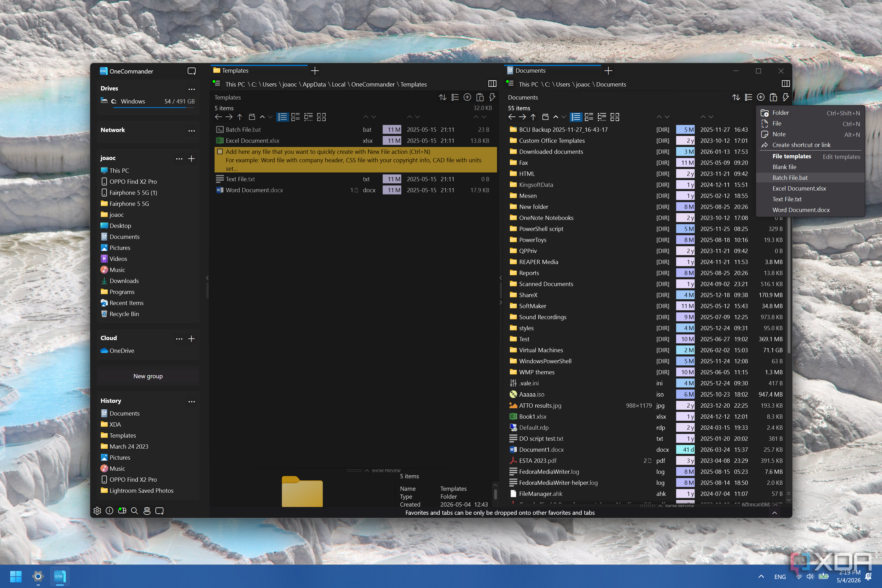Click new item plus-circle icon in Templates pane
882x588 pixels.
pyautogui.click(x=467, y=97)
